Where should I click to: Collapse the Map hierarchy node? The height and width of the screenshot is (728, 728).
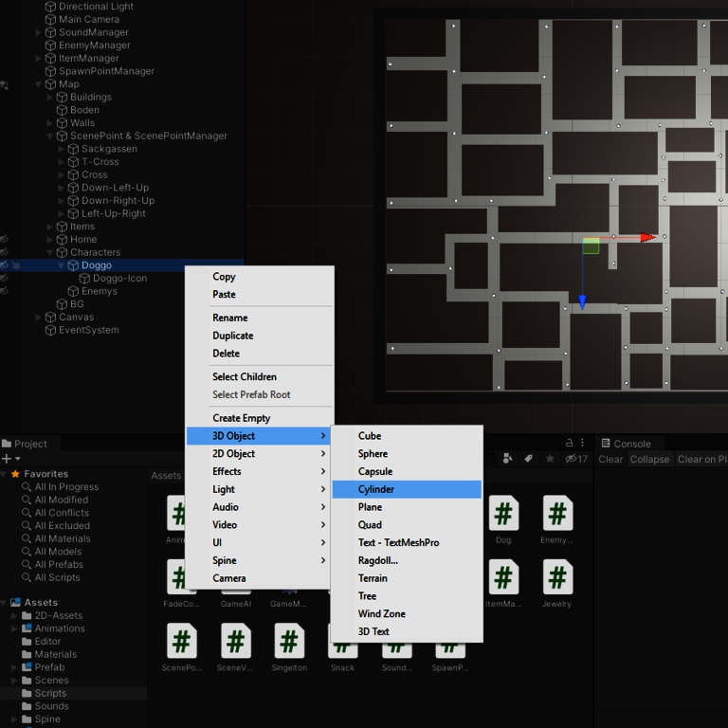[39, 84]
